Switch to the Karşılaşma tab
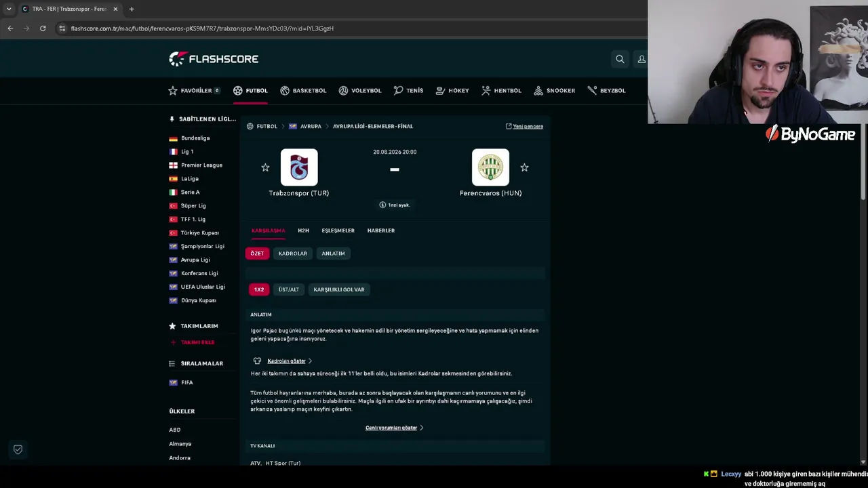This screenshot has width=868, height=488. click(x=269, y=230)
